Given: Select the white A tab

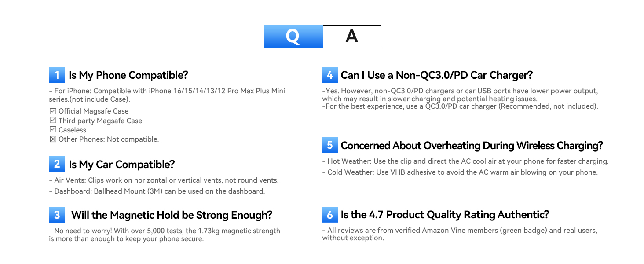Looking at the screenshot, I should click(351, 37).
